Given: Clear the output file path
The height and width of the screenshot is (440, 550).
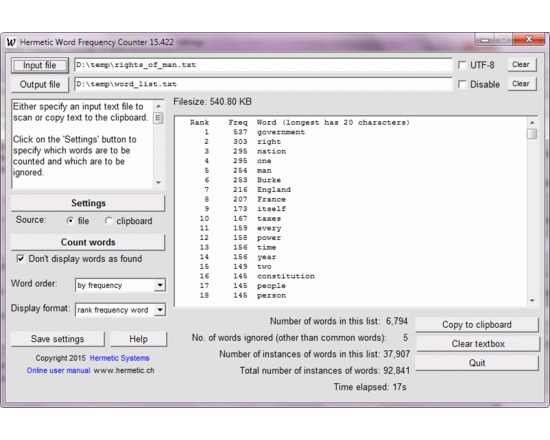Looking at the screenshot, I should point(522,84).
